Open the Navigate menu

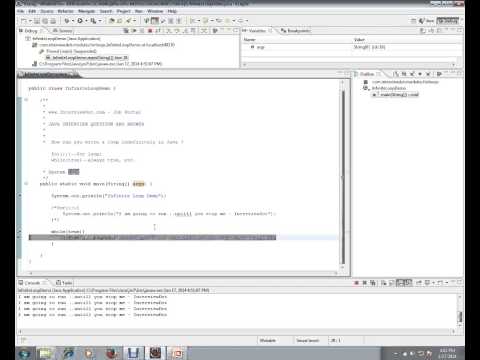click(87, 11)
